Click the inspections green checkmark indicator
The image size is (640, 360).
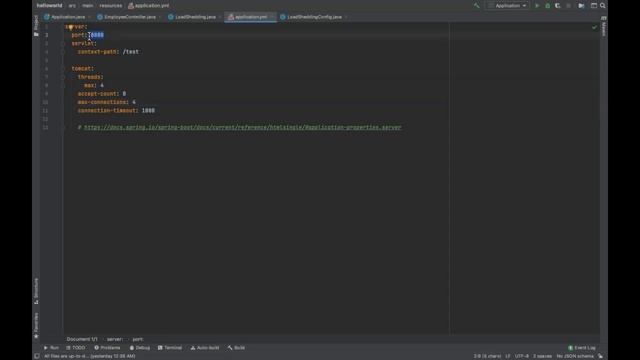click(x=594, y=27)
